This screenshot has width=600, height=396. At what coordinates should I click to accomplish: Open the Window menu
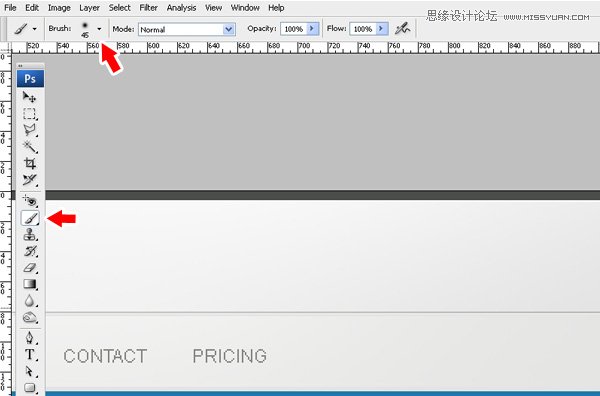245,8
